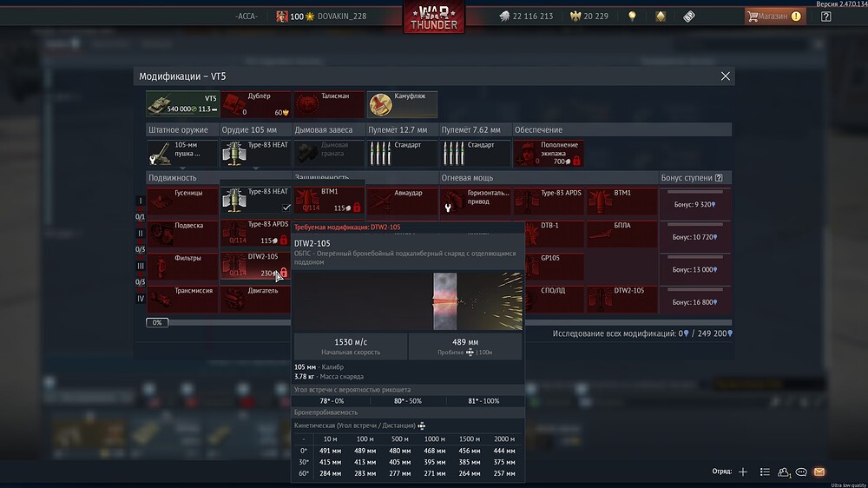Select the DTB-1 modification

point(554,234)
